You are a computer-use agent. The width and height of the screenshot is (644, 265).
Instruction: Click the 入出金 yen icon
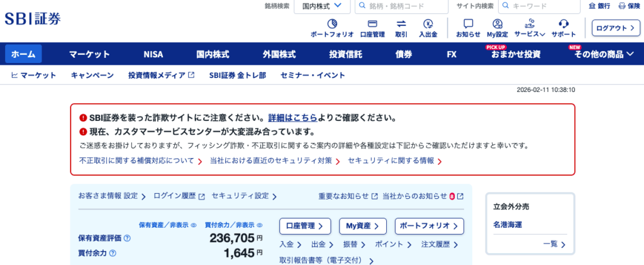point(428,24)
